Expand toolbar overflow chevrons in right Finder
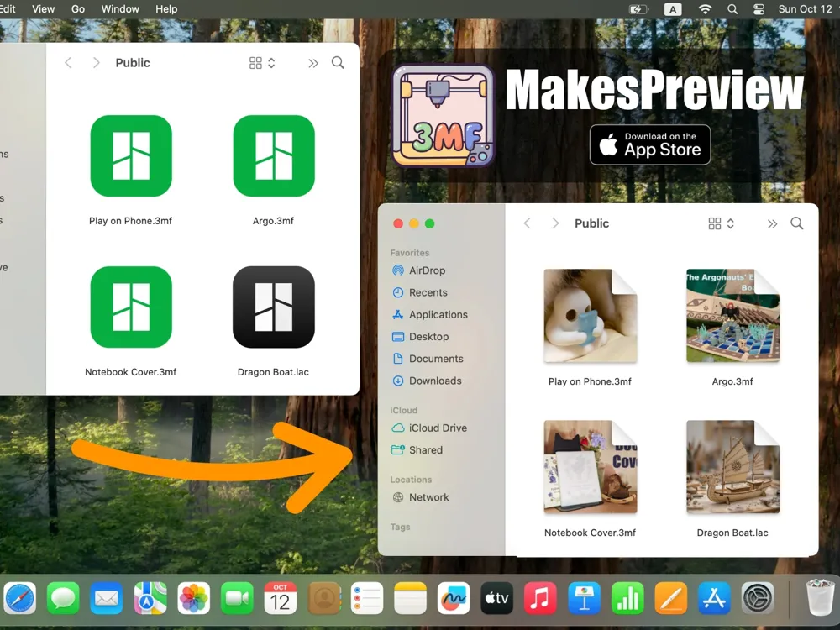 pos(772,224)
